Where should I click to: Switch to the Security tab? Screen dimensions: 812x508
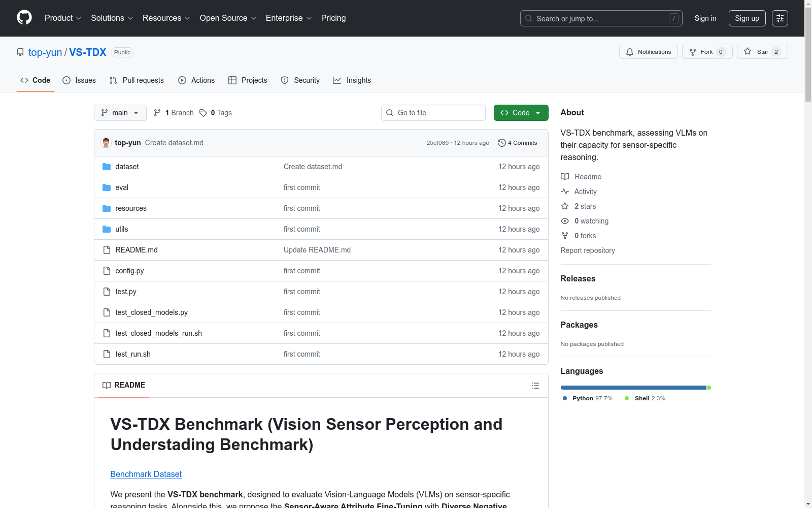pos(300,80)
